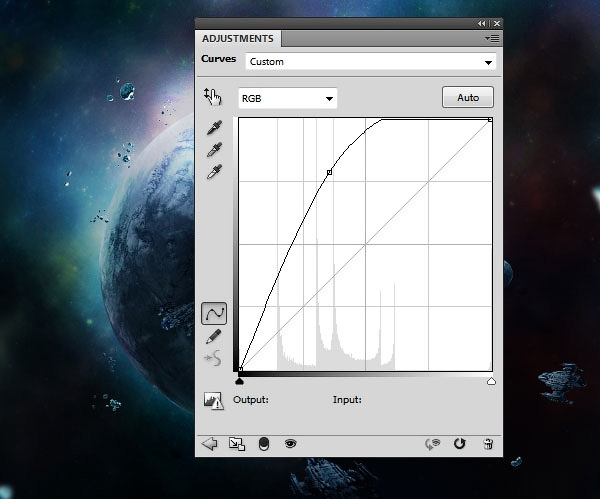Click the smooth curve values icon
Screen dimensions: 600x499
coord(213,358)
